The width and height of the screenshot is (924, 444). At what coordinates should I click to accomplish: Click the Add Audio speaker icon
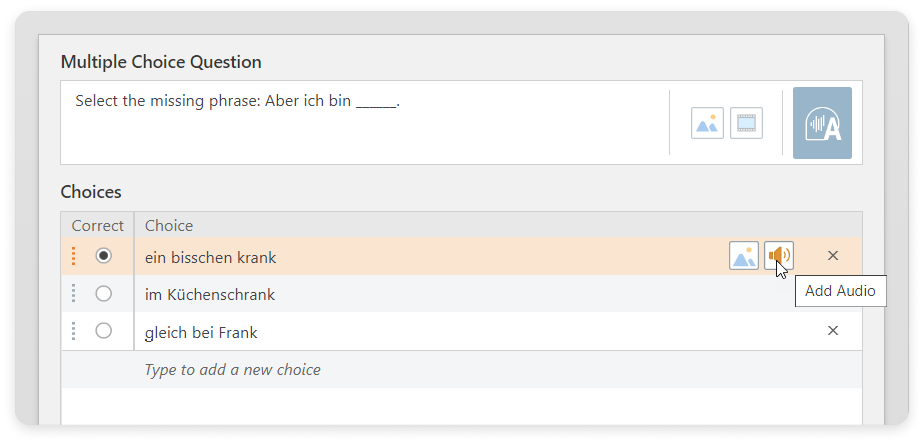[779, 256]
